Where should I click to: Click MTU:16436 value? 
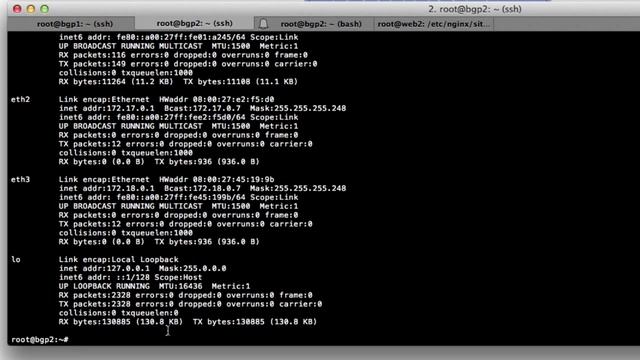pyautogui.click(x=180, y=286)
